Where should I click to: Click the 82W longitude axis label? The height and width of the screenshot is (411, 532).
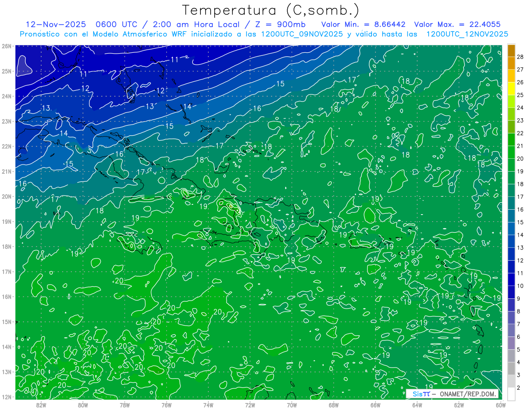(41, 405)
